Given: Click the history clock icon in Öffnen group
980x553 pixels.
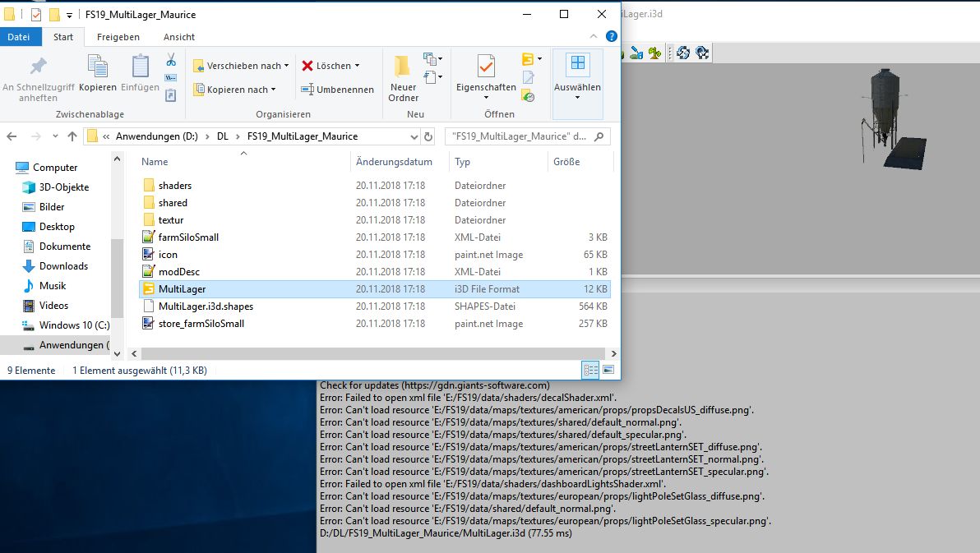Looking at the screenshot, I should pyautogui.click(x=528, y=95).
